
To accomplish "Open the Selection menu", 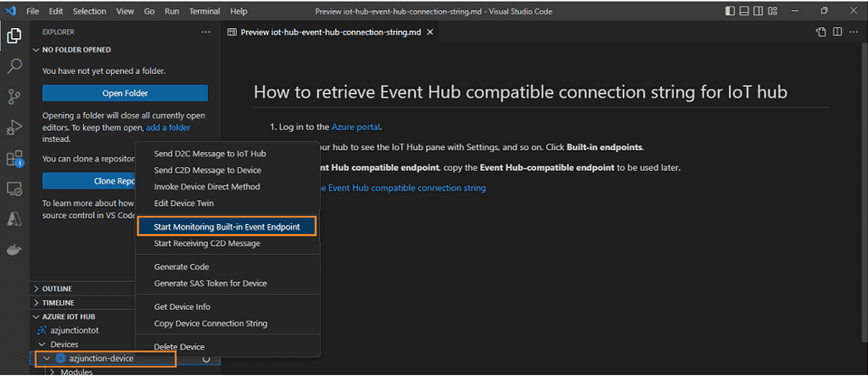I will tap(90, 11).
